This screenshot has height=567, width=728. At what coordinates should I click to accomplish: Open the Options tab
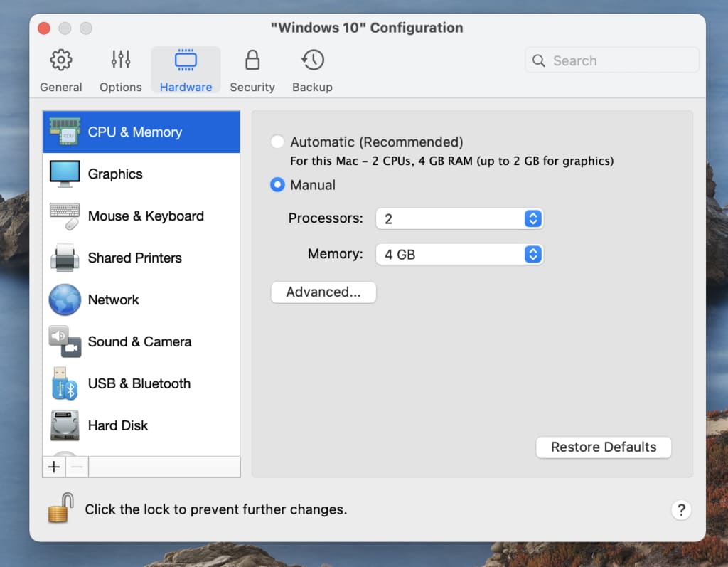(121, 71)
